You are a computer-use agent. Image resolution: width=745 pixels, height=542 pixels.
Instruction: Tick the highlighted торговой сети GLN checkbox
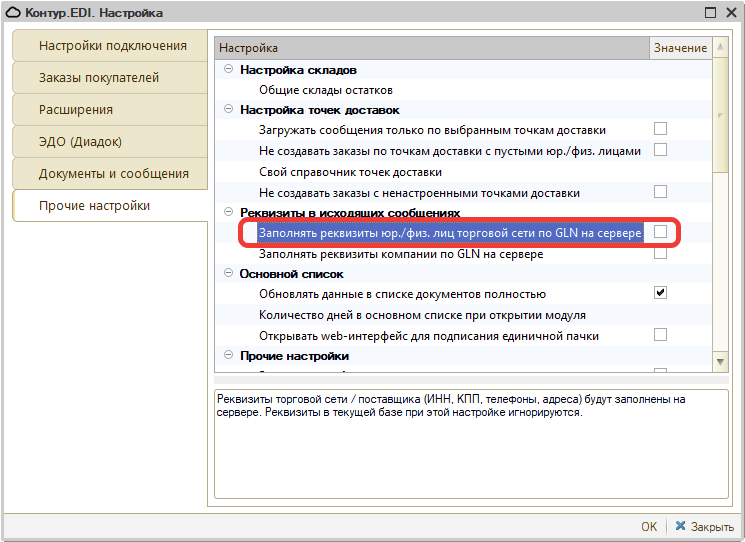(x=660, y=232)
